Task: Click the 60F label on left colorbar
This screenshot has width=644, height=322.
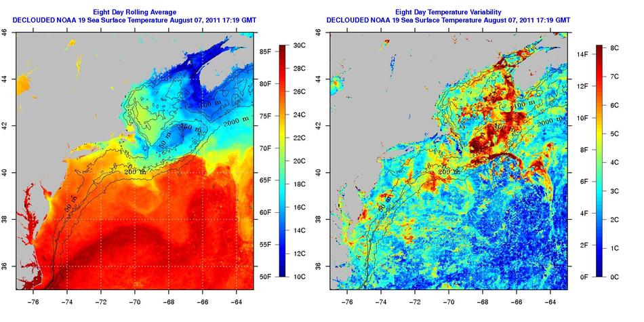Action: coord(266,212)
